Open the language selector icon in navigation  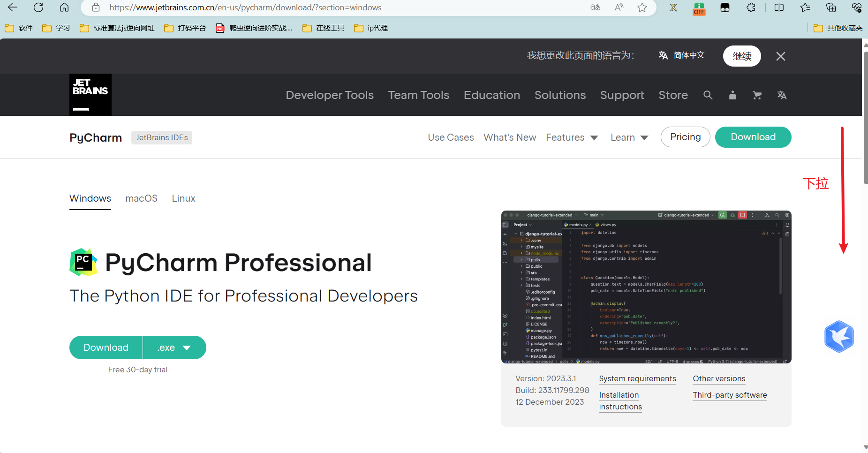pos(782,95)
